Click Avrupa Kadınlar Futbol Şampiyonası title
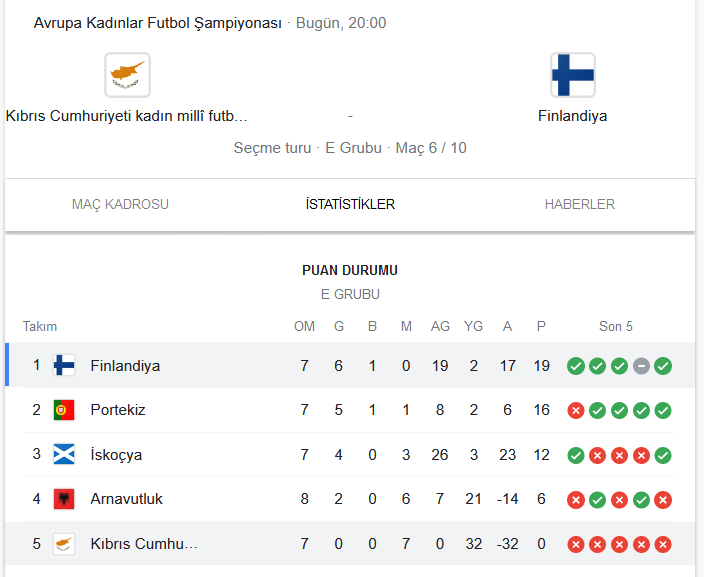Viewport: 704px width, 577px height. (x=158, y=23)
